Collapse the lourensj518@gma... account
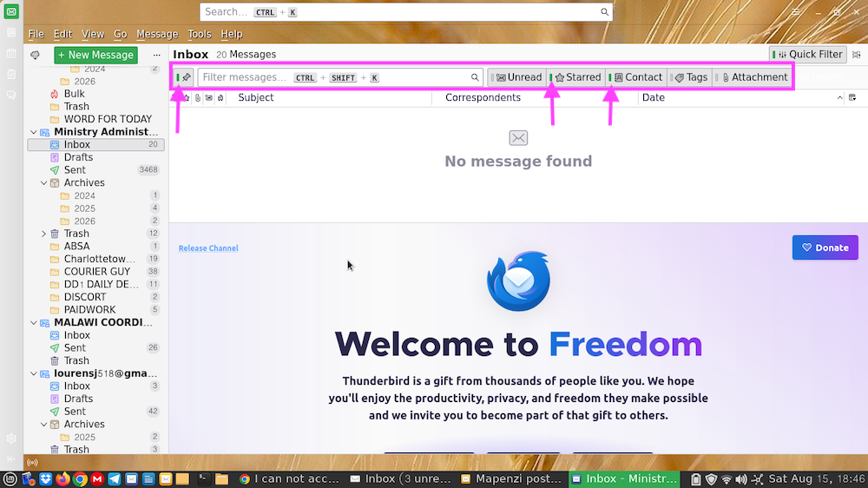This screenshot has height=488, width=868. coord(34,374)
